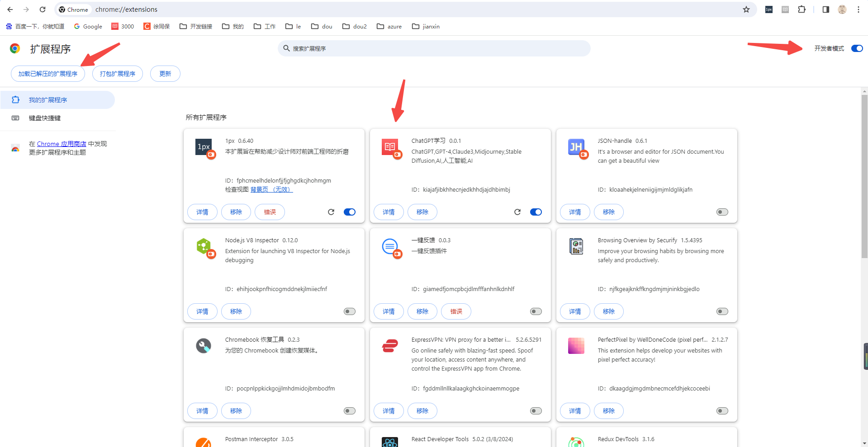Focus the 搜索扩展程序 search field

pyautogui.click(x=434, y=48)
